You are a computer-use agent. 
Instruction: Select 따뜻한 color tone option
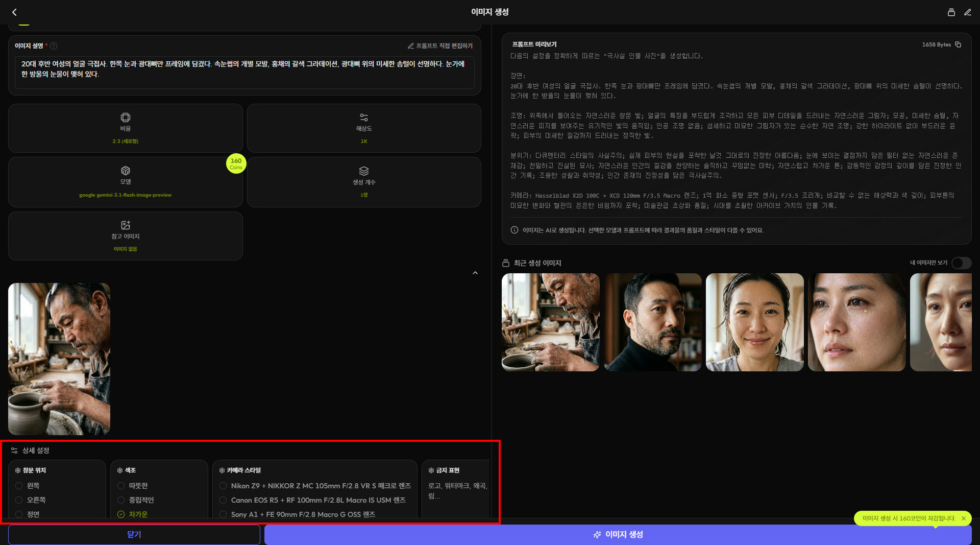click(x=121, y=486)
